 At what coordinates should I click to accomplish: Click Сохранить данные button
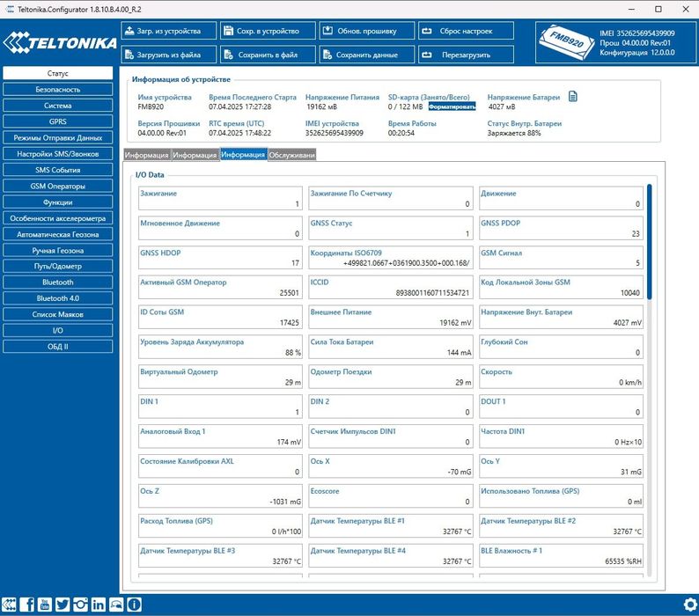coord(366,55)
